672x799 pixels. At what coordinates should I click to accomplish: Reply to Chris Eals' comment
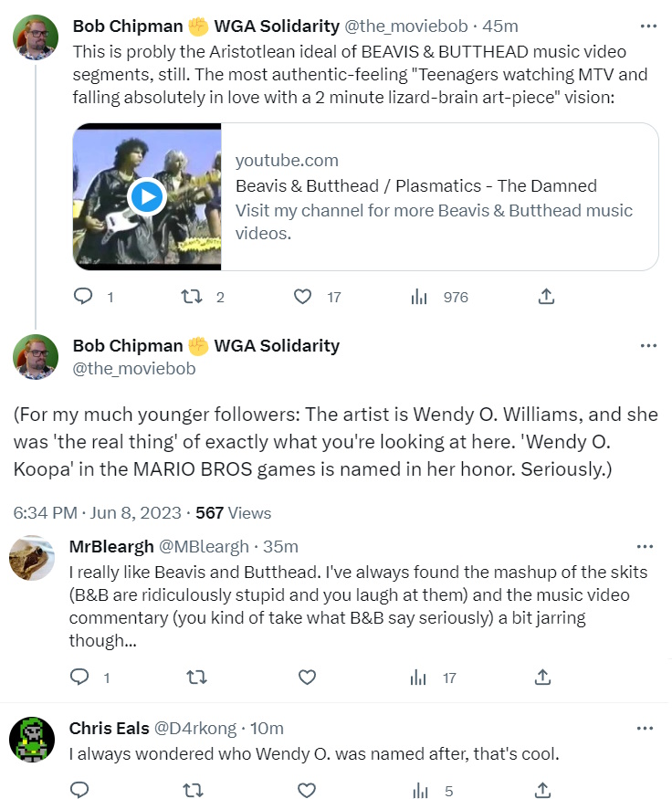coord(80,790)
